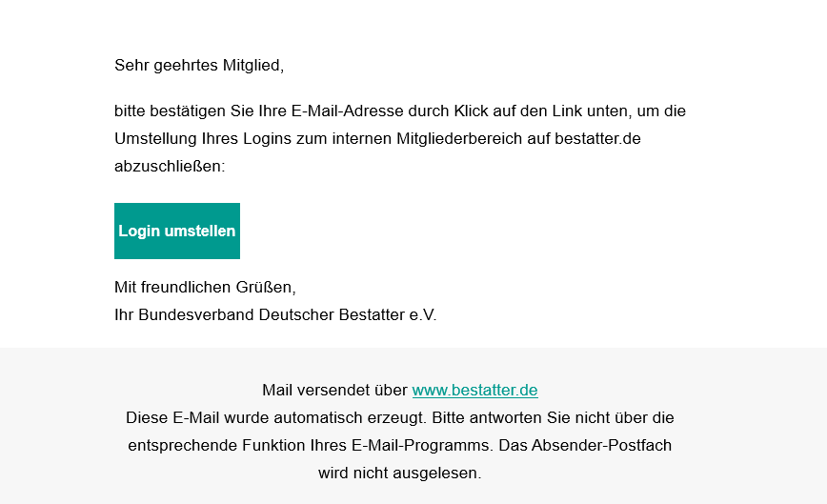This screenshot has height=504, width=827.
Task: Click the 'Mit freundlichen Grüßen' line
Action: click(205, 288)
